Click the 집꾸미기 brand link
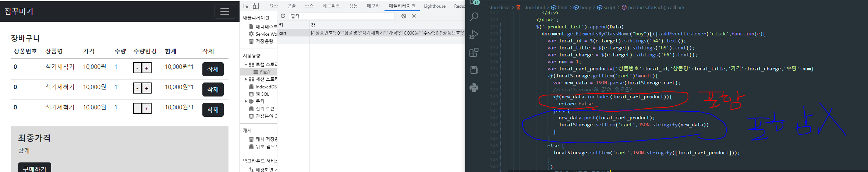The height and width of the screenshot is (172, 868). coord(19,11)
